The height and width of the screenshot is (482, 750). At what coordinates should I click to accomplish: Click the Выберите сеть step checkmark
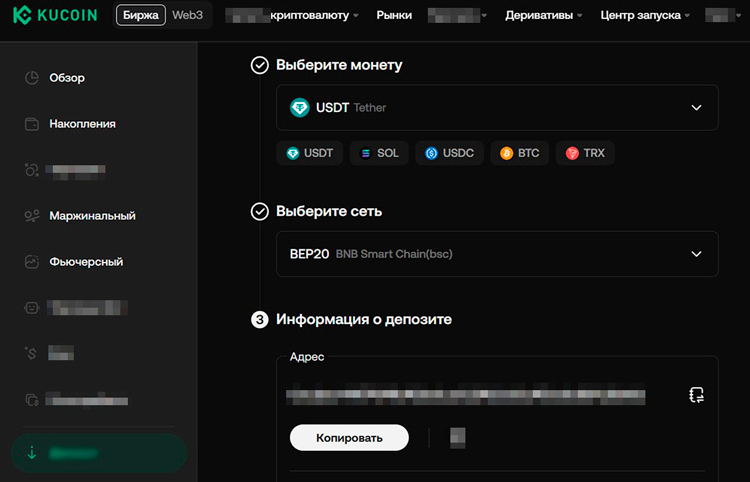(260, 211)
